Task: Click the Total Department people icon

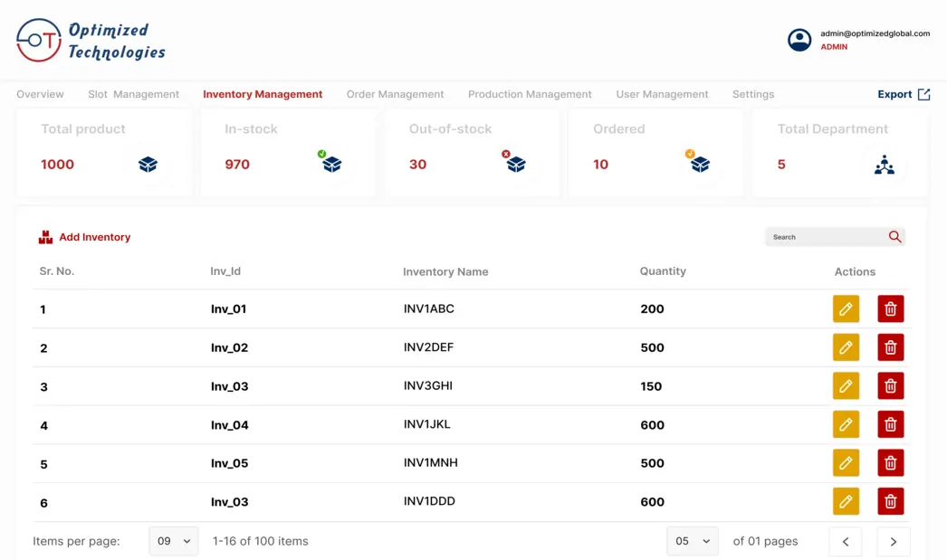Action: [885, 166]
